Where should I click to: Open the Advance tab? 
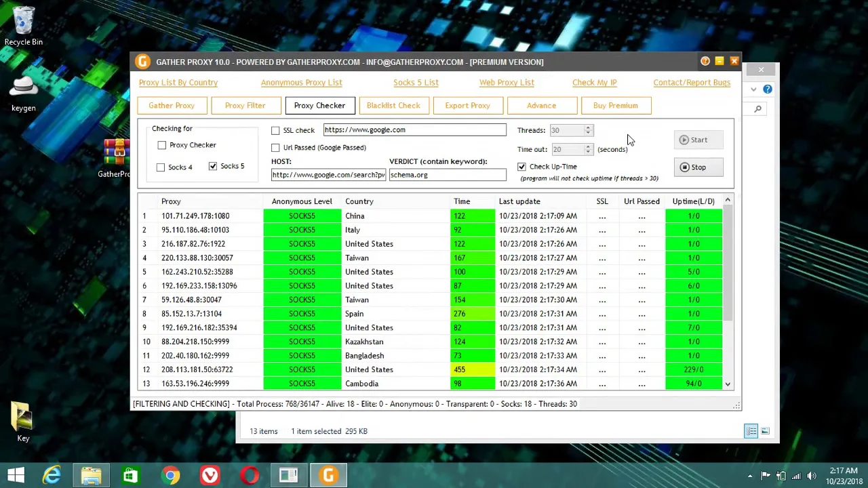tap(541, 106)
